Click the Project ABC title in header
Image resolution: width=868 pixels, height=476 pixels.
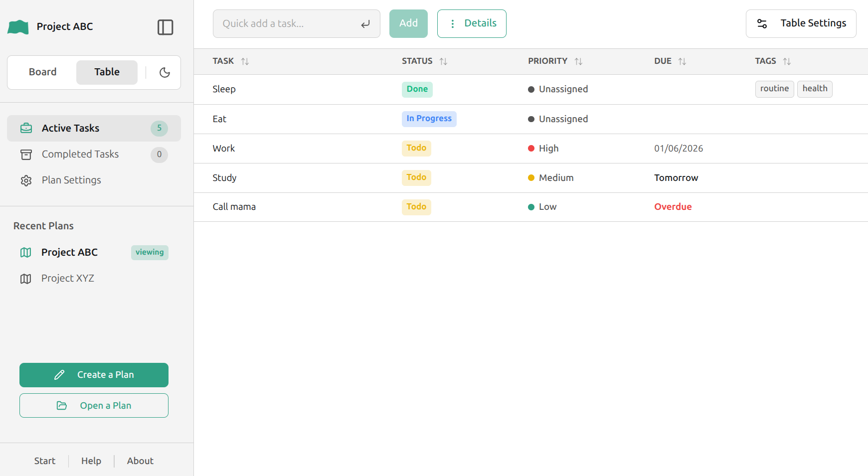pyautogui.click(x=65, y=27)
